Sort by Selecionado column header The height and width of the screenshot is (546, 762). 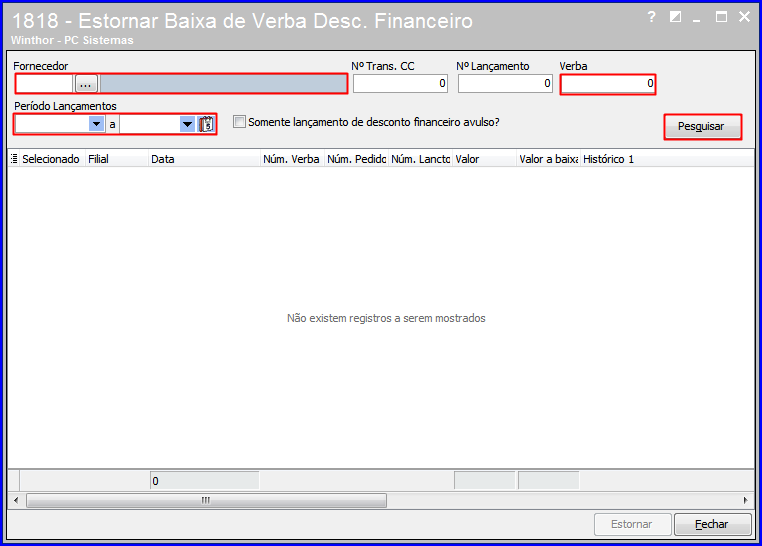coord(52,159)
